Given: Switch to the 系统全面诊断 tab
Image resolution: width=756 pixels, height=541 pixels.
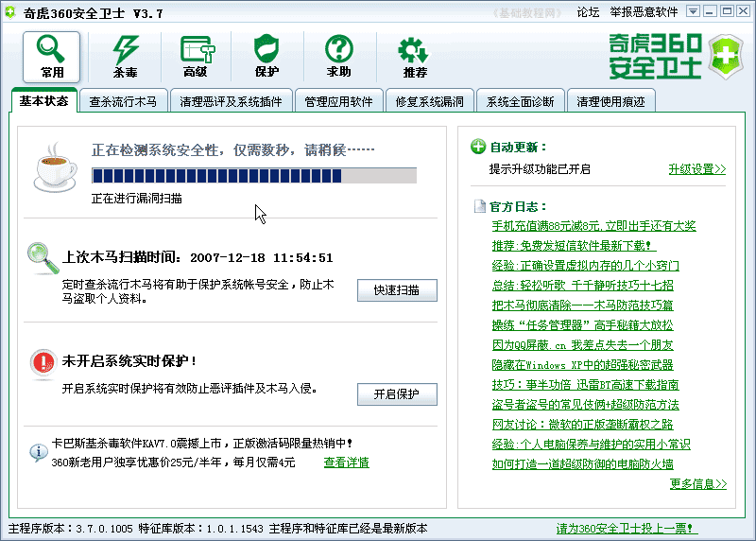Looking at the screenshot, I should (x=521, y=101).
